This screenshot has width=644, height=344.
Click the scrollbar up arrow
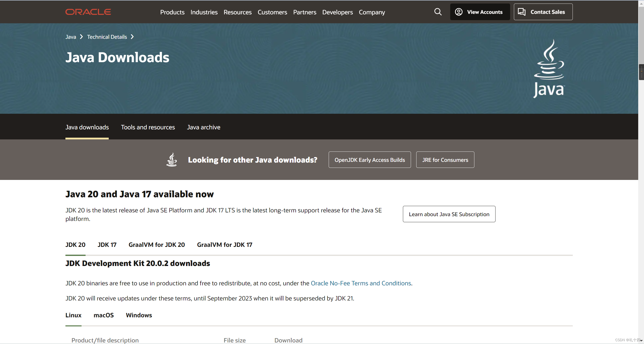641,4
